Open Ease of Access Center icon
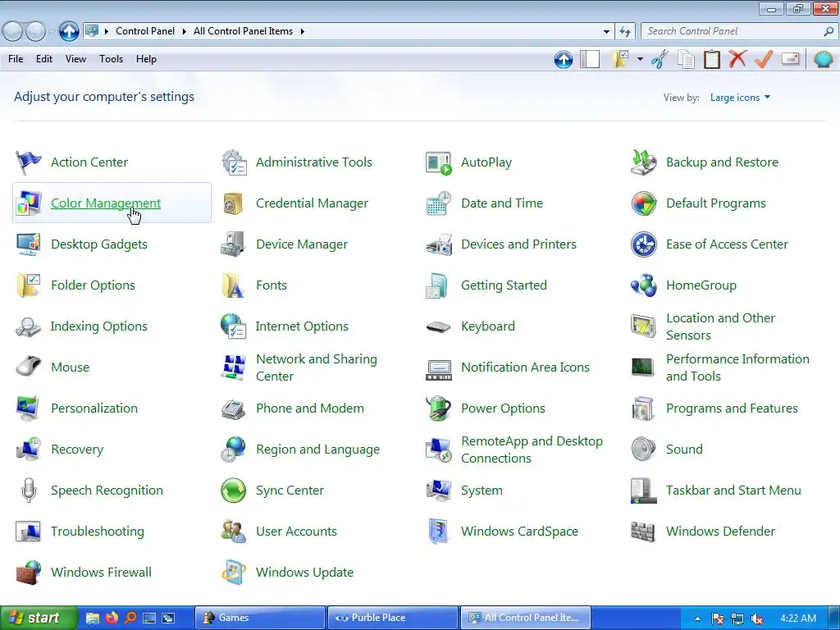 (x=643, y=244)
